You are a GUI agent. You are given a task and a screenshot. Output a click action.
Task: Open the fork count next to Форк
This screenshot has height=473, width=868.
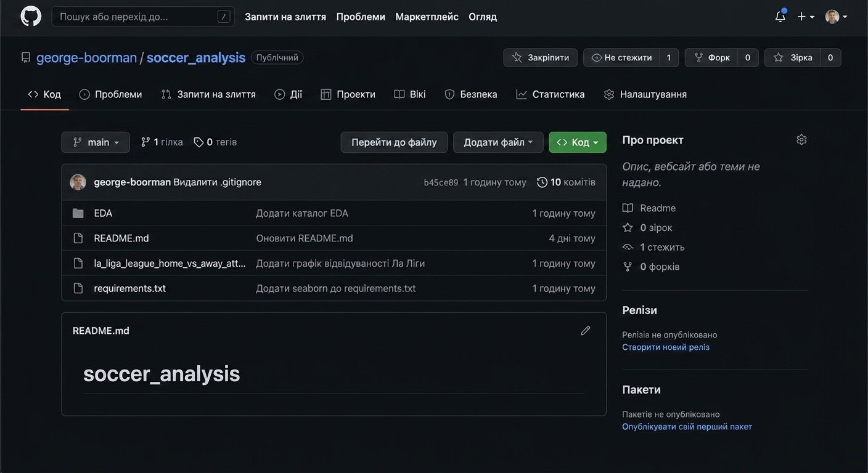pos(748,58)
